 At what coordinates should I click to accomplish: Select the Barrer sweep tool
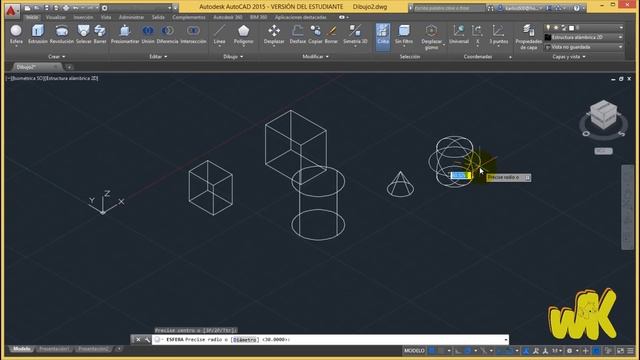click(100, 34)
